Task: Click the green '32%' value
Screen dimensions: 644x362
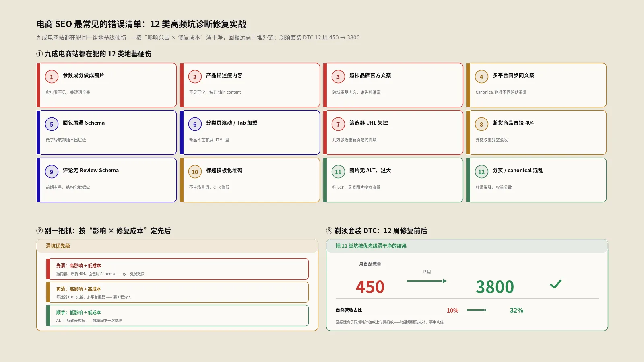Action: [x=516, y=310]
